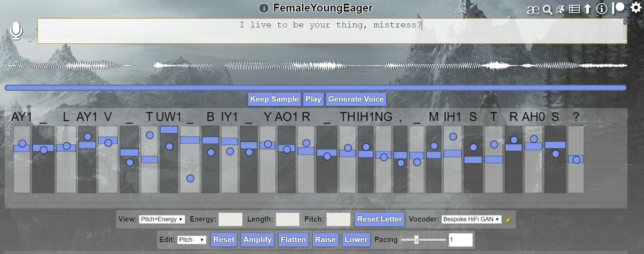Click the Play button
644x254 pixels.
click(x=313, y=99)
